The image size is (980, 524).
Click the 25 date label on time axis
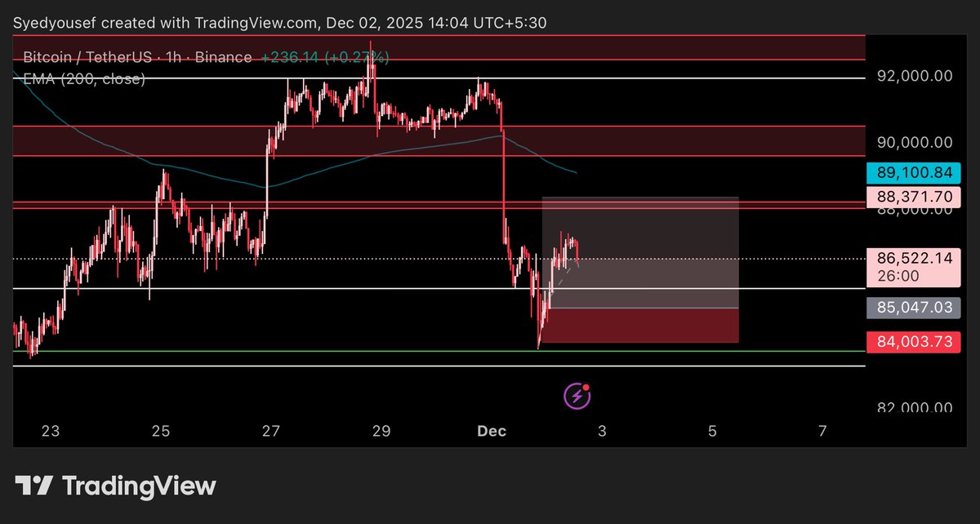point(161,430)
